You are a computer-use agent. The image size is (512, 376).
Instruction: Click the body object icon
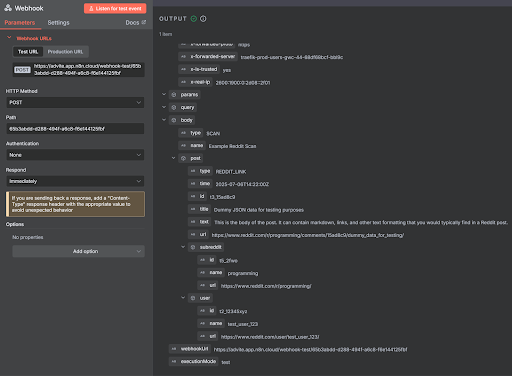tap(174, 120)
